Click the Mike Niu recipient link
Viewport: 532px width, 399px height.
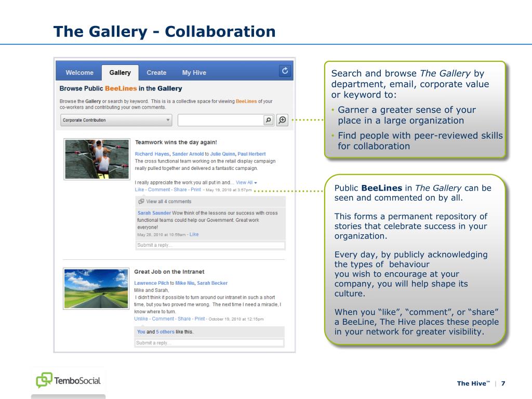(185, 283)
